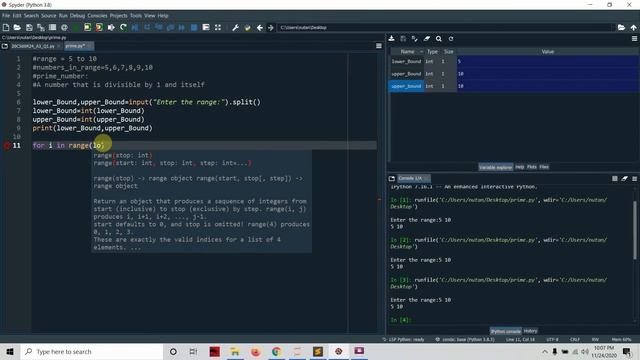Click browse working directory folder icon
The image size is (640, 360).
(x=621, y=27)
